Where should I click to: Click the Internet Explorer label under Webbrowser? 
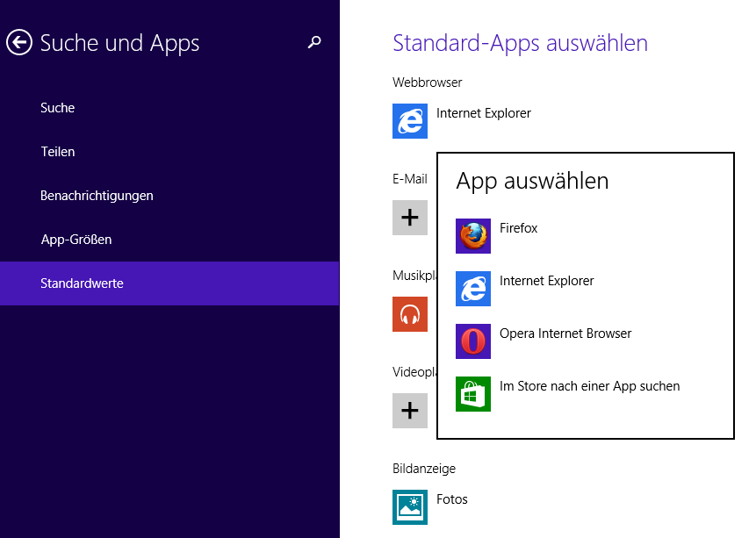point(484,113)
